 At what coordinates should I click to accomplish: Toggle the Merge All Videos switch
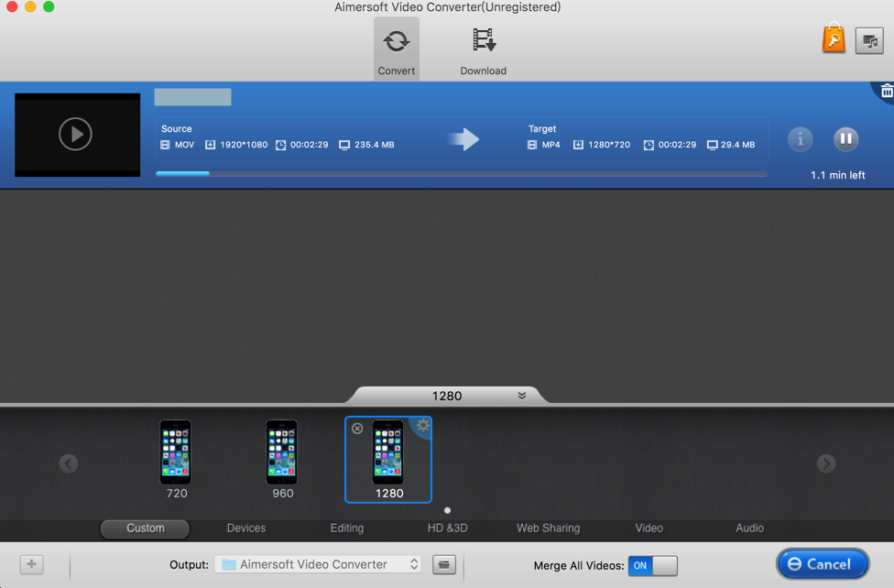653,565
